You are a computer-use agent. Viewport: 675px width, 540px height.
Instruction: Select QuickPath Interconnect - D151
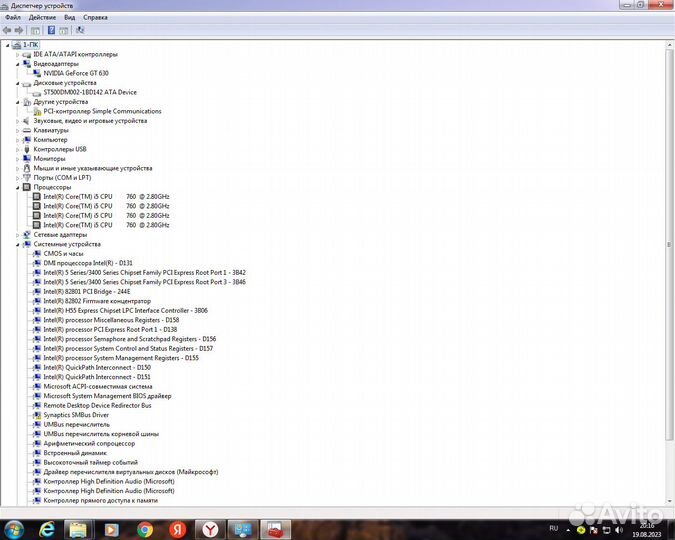click(97, 377)
